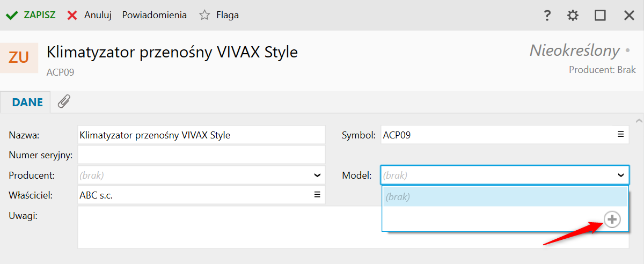Open the paperclip attachments tab

[64, 101]
